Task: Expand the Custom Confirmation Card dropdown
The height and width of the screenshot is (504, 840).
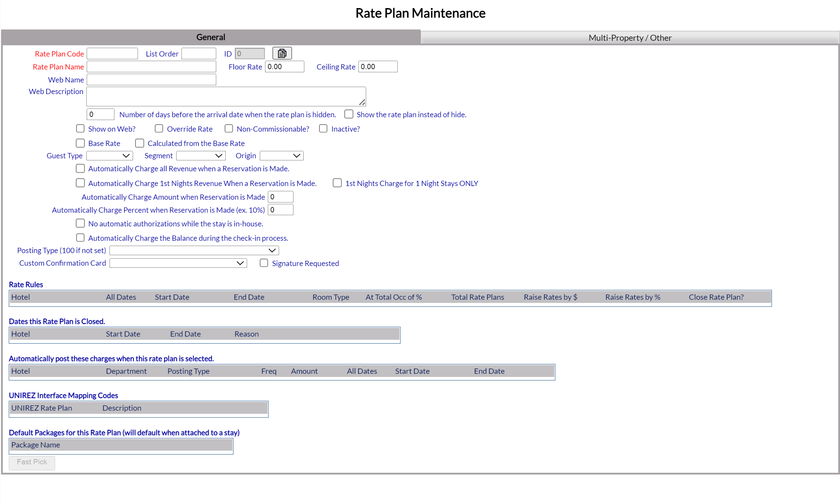Action: coord(178,263)
